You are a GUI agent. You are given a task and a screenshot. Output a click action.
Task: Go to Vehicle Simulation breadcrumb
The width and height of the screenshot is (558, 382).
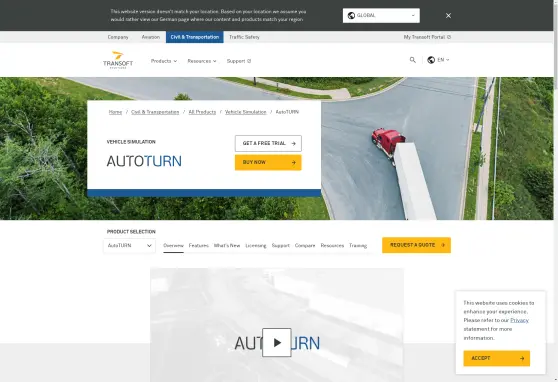pos(246,112)
